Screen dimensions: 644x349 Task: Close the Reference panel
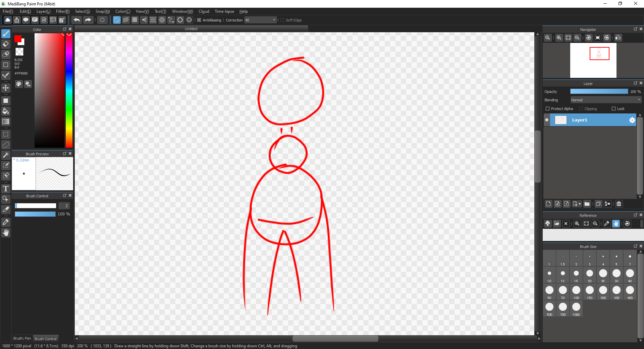tap(641, 215)
